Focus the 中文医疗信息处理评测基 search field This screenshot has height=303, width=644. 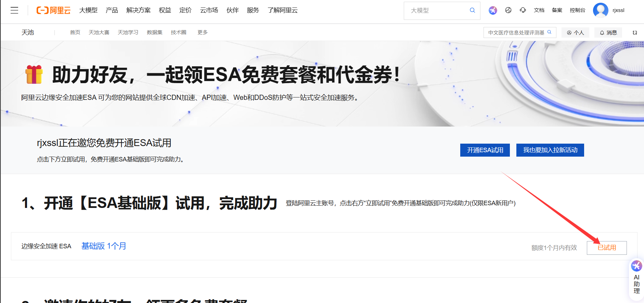516,32
